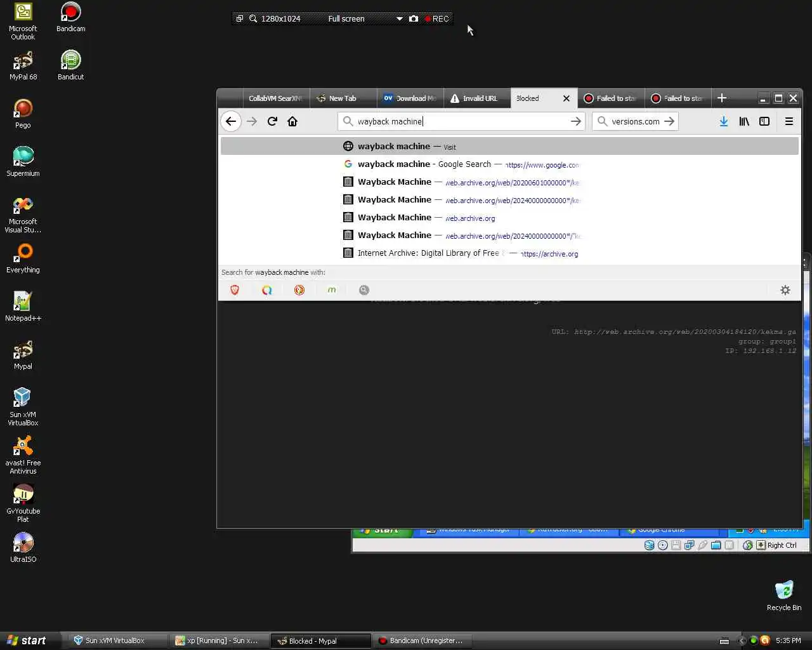This screenshot has height=650, width=812.
Task: Open a new tab with plus button
Action: click(722, 98)
